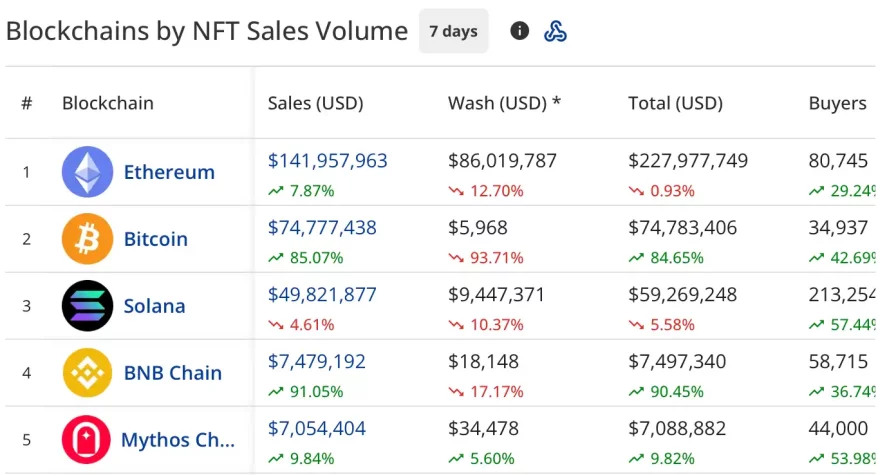Click the Mythos Chain logo icon
Viewport: 878px width, 475px height.
tap(86, 440)
